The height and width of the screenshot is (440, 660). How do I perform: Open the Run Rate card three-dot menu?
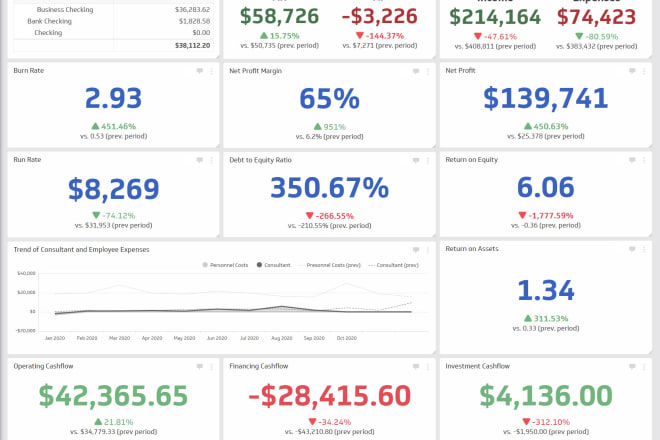212,160
